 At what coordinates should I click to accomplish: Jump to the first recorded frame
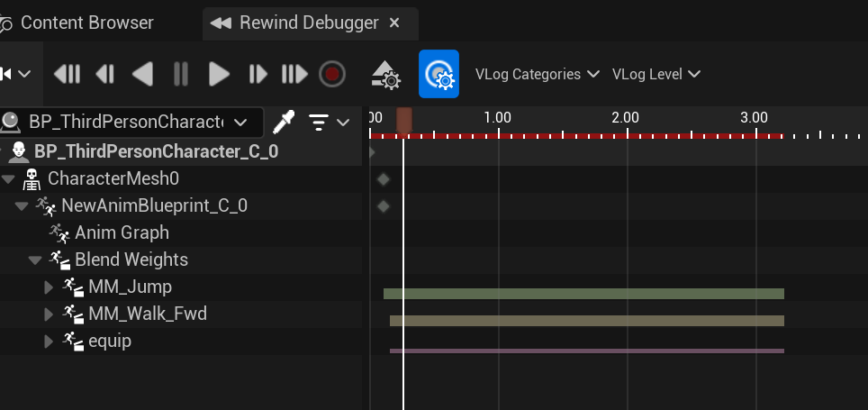67,74
